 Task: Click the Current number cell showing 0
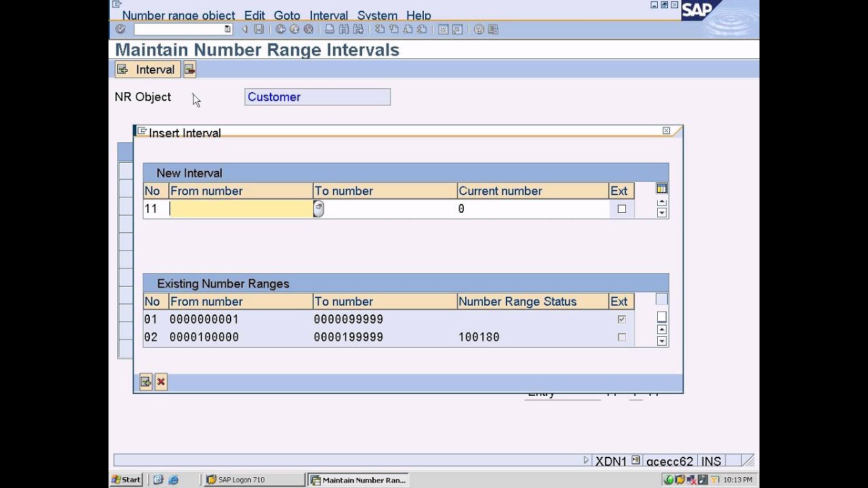[533, 209]
